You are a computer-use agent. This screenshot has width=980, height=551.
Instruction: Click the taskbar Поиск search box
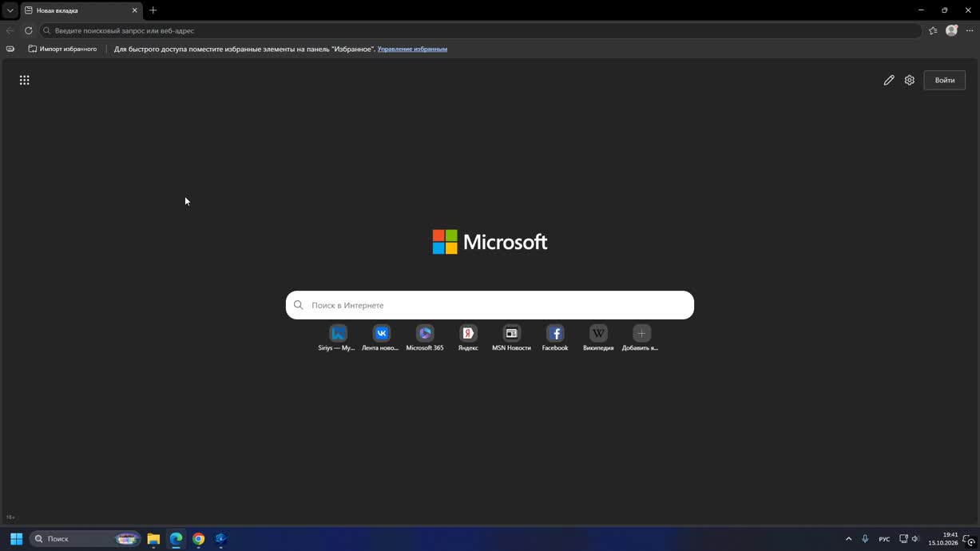[85, 539]
